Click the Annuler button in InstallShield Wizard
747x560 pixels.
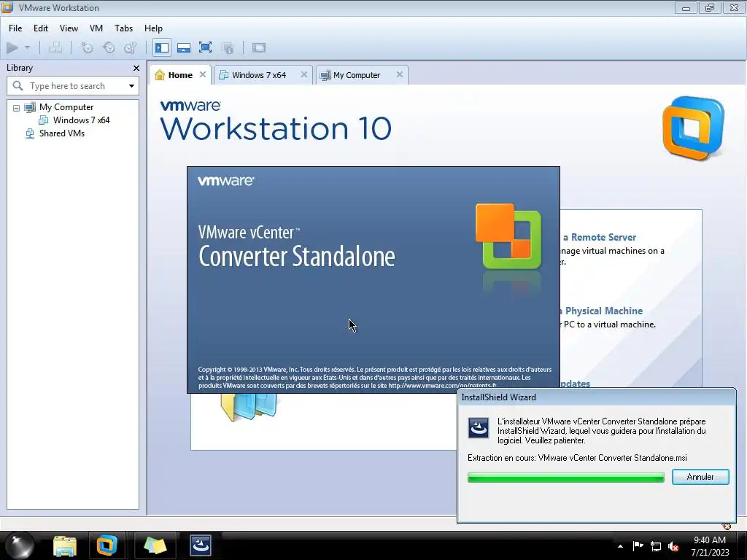pyautogui.click(x=700, y=477)
